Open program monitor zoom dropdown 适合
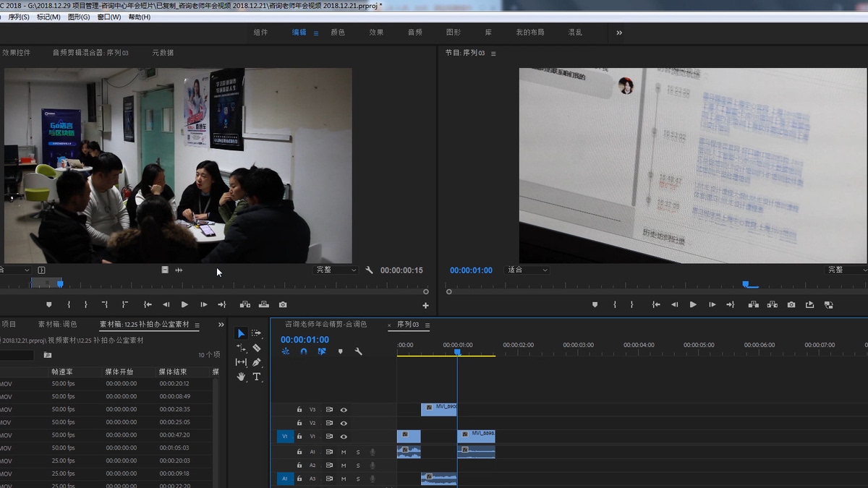This screenshot has width=868, height=488. pyautogui.click(x=527, y=270)
